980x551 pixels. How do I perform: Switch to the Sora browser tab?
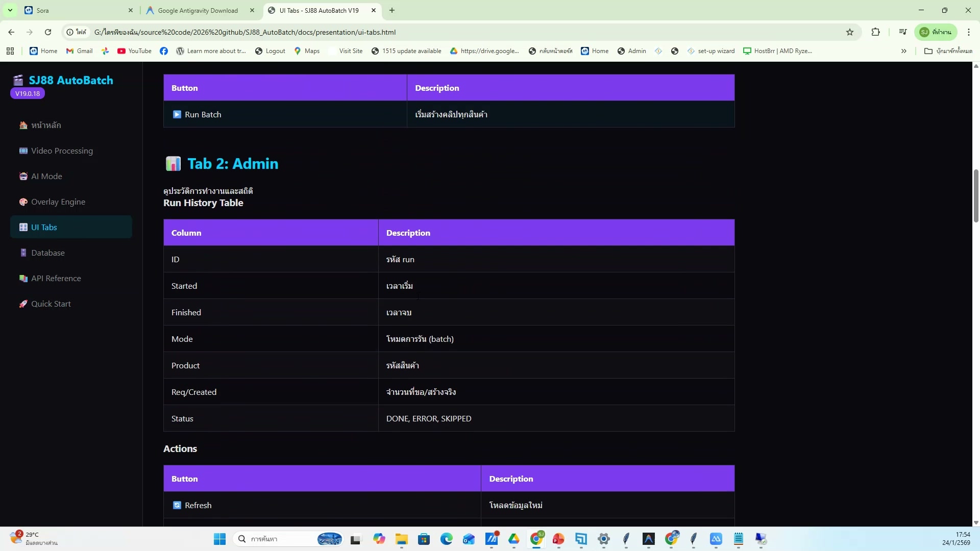pos(77,10)
